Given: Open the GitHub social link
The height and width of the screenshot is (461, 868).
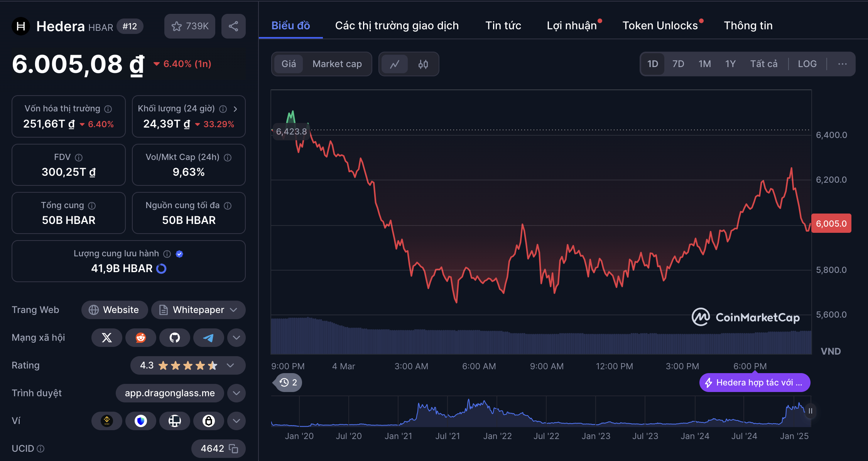Looking at the screenshot, I should [x=175, y=338].
